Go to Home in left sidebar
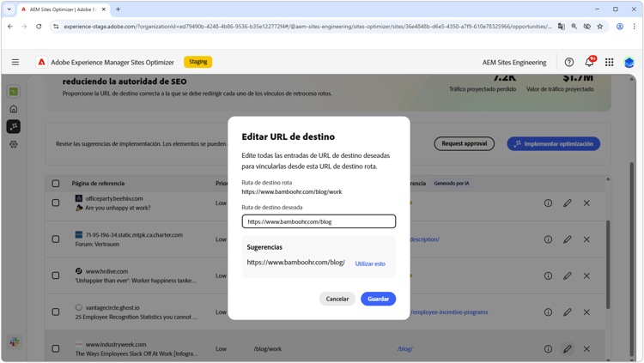The image size is (644, 363). pos(14,109)
